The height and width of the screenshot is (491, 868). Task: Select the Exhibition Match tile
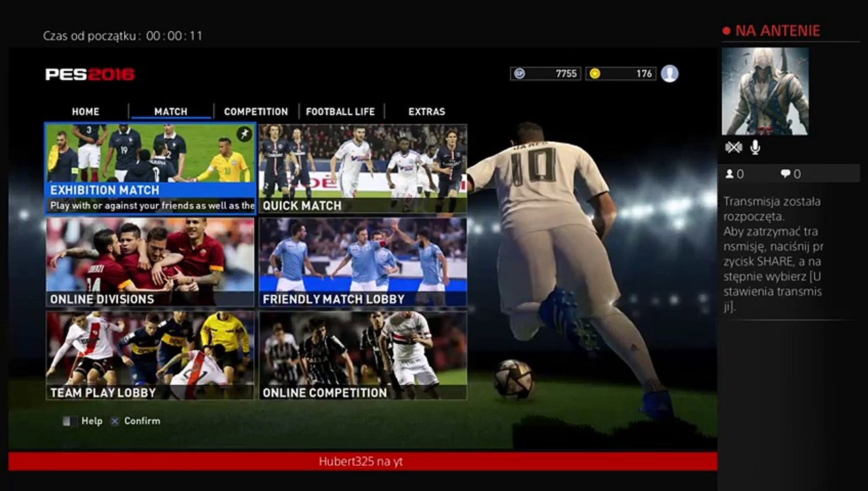[150, 168]
